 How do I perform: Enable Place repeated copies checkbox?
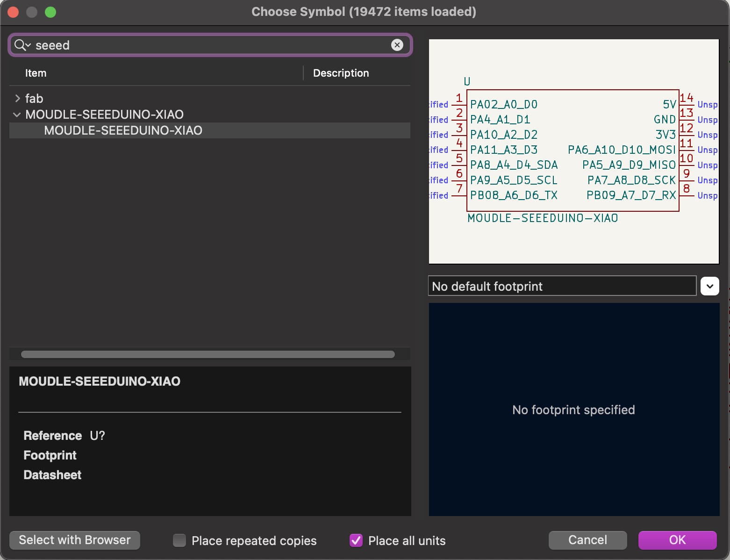click(179, 540)
